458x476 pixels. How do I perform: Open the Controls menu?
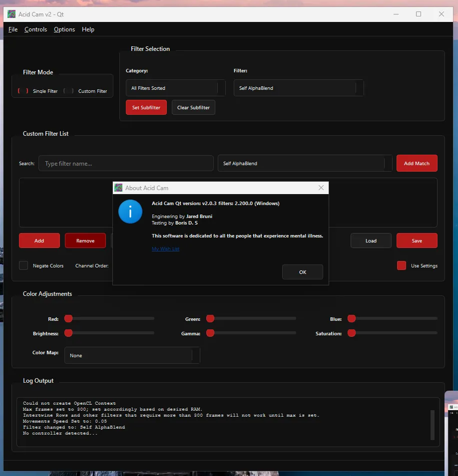coord(35,29)
